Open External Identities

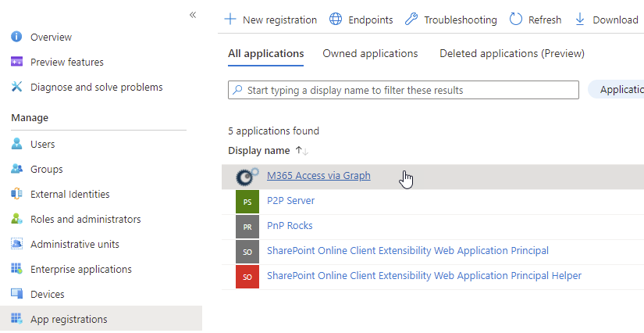point(69,194)
